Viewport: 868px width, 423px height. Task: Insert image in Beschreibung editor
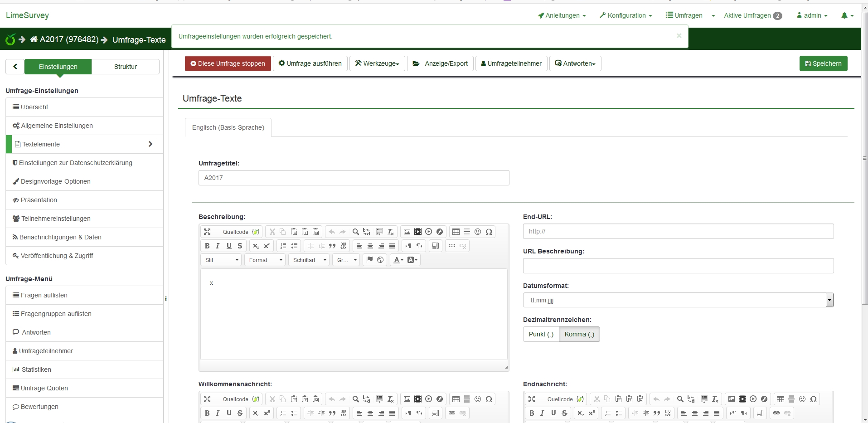(x=407, y=232)
